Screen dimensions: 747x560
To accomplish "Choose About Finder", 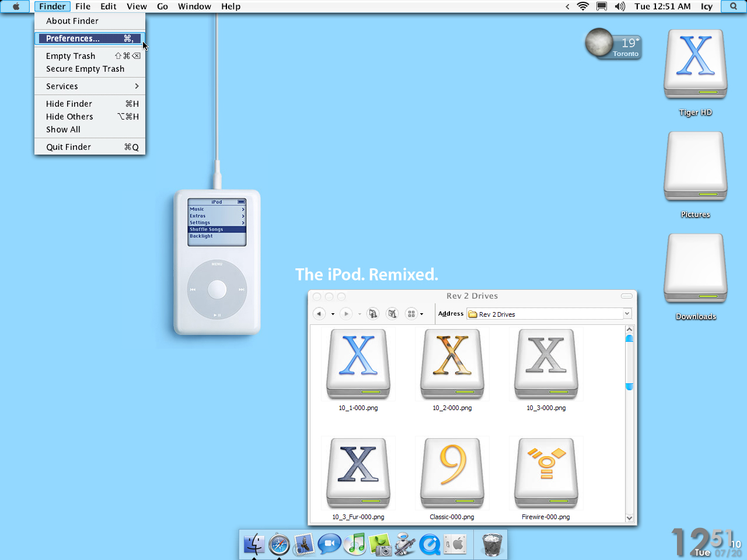I will click(90, 21).
